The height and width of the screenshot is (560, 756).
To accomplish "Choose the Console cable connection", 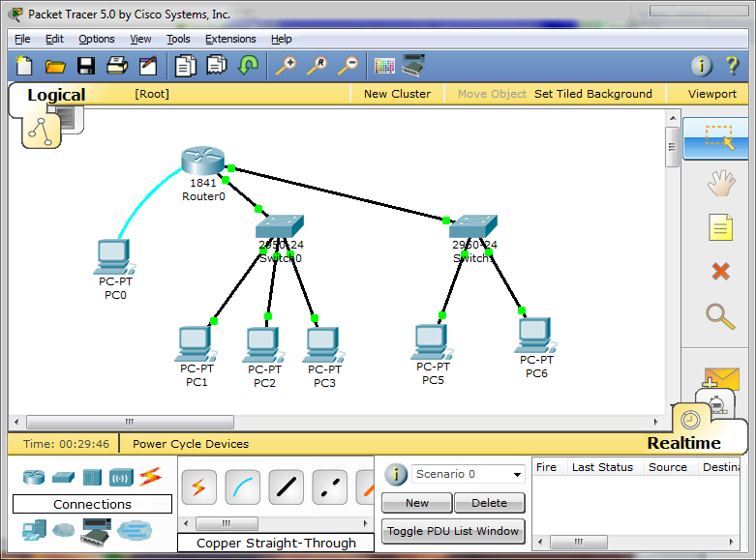I will point(243,487).
